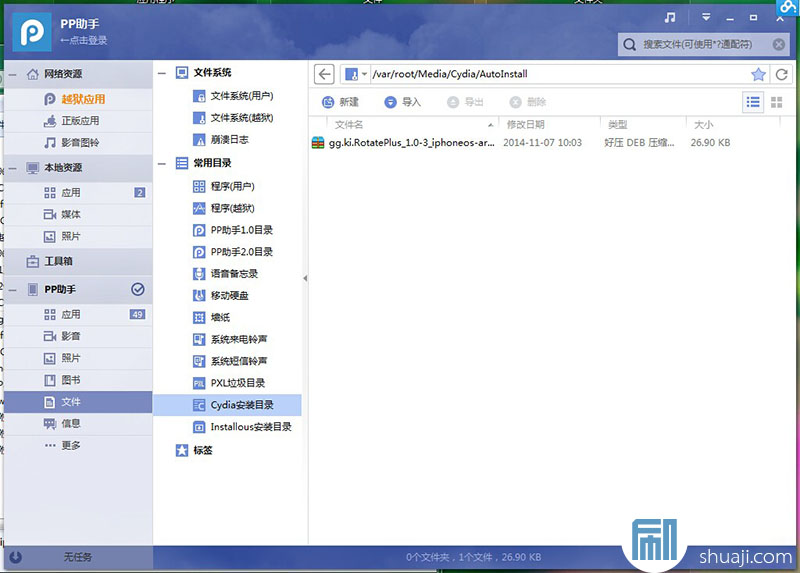Click the 导入 (Import) toolbar button
800x573 pixels.
pyautogui.click(x=403, y=102)
